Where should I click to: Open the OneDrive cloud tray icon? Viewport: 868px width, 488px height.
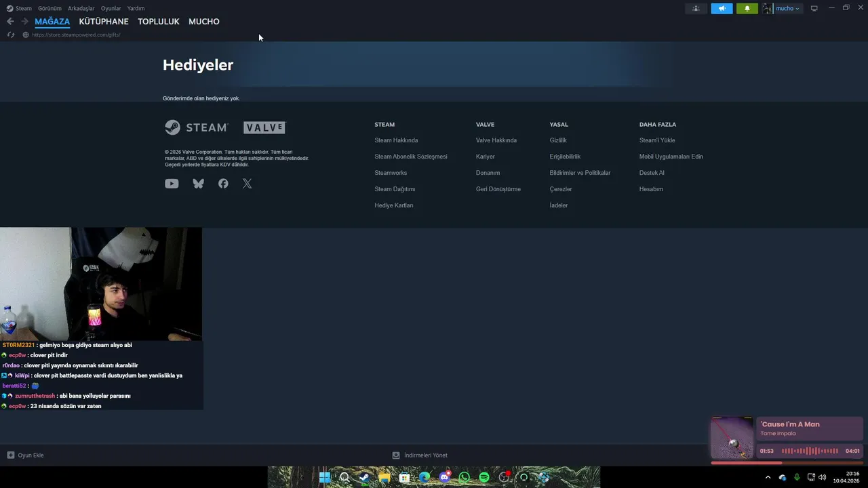click(783, 477)
